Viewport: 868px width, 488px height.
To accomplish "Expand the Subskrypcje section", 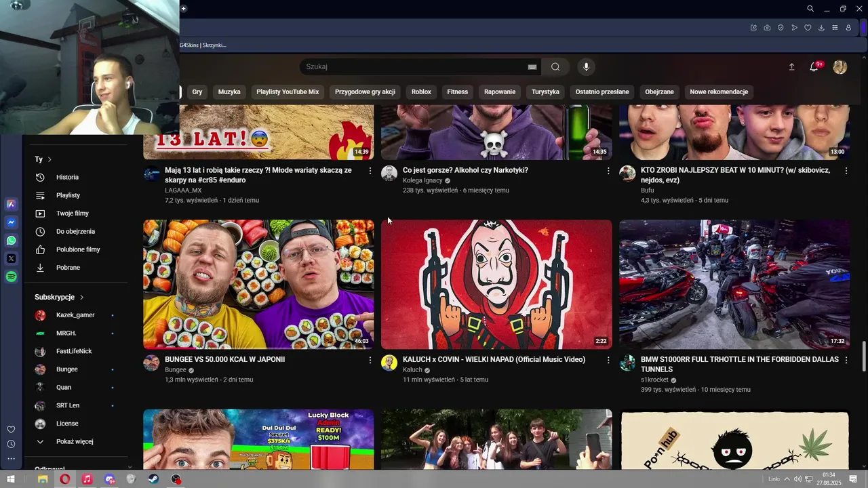I will click(x=59, y=297).
